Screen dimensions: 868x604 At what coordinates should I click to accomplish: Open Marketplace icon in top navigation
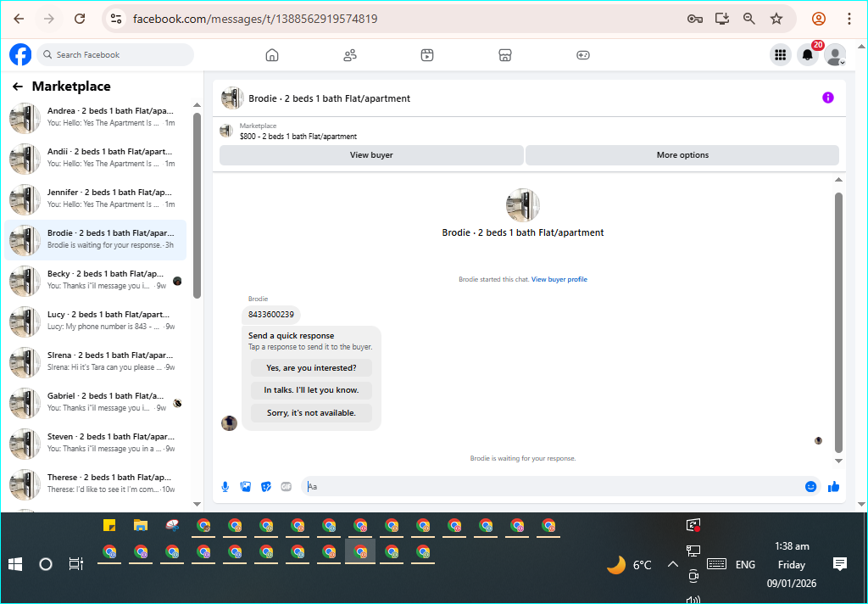pos(505,55)
